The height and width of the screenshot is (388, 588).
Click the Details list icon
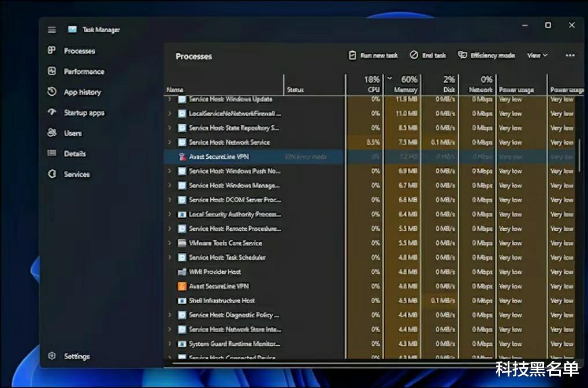click(52, 153)
